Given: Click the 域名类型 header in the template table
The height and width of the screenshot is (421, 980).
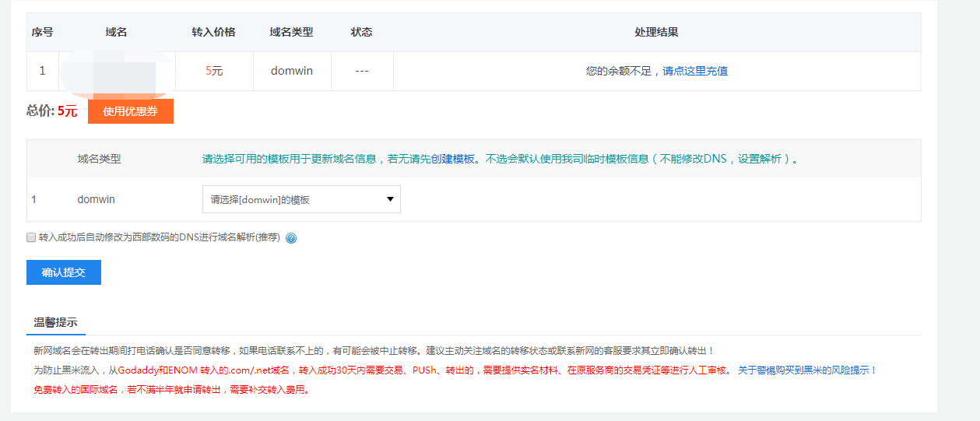Looking at the screenshot, I should (99, 159).
